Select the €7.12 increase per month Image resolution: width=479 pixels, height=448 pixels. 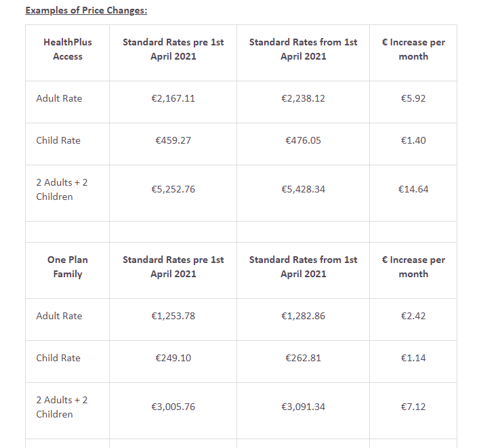[x=413, y=407]
